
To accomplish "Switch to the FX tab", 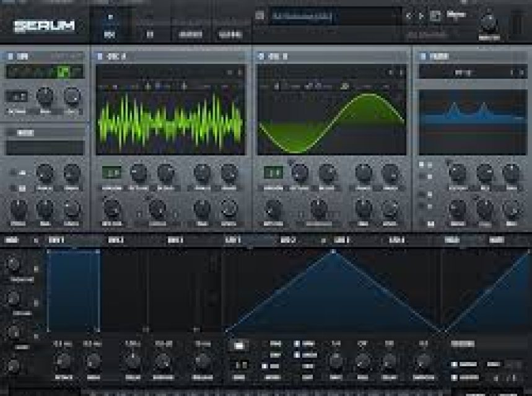I will [x=150, y=34].
